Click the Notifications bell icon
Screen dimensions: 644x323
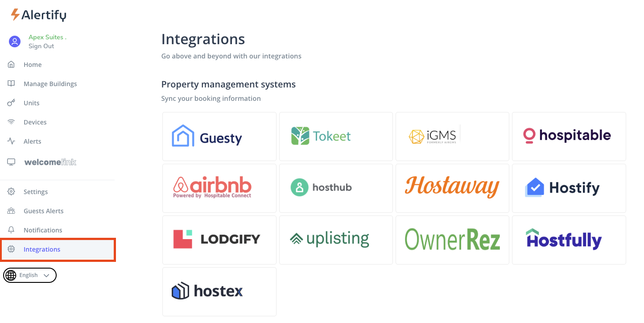pyautogui.click(x=12, y=230)
